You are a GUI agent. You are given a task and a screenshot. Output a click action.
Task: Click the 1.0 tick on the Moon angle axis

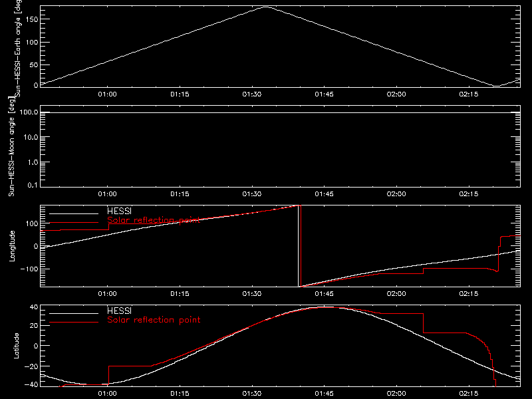(33, 162)
